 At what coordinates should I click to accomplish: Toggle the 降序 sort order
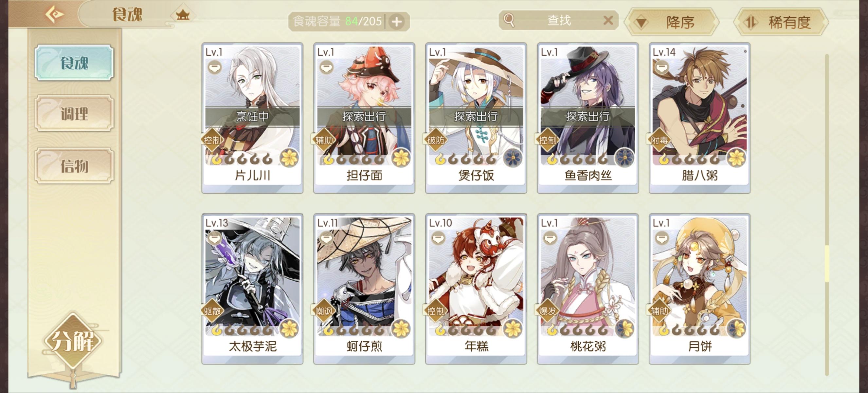(672, 22)
